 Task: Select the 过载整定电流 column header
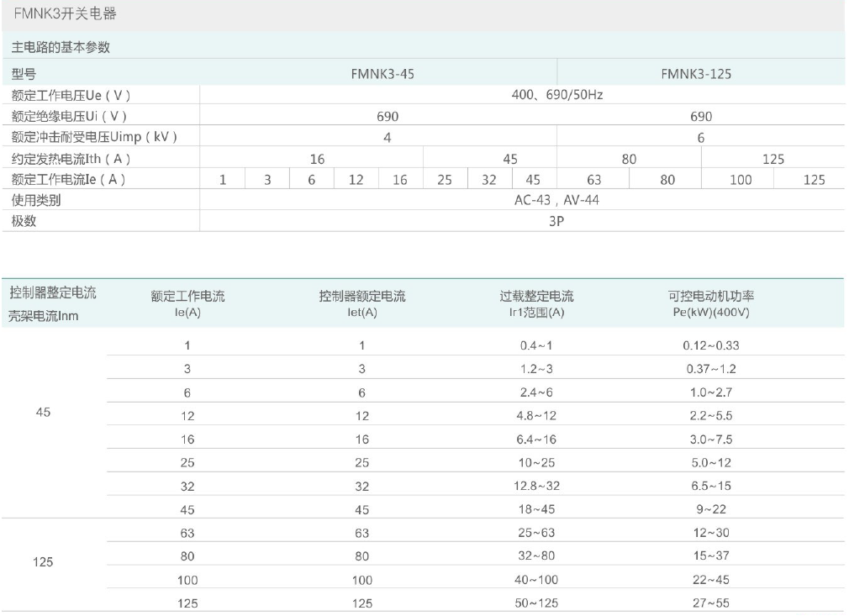pos(536,296)
